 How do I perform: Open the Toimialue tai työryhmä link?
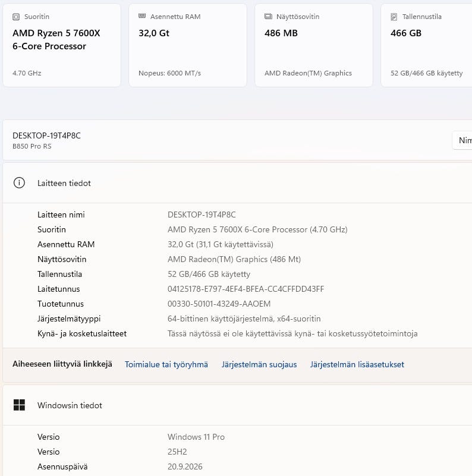pos(166,364)
